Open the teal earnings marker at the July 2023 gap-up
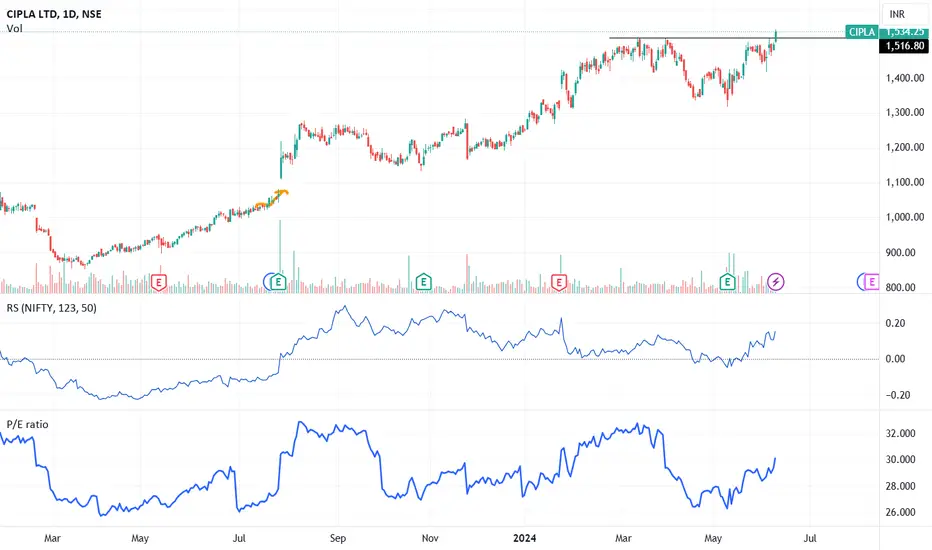This screenshot has width=932, height=550. [x=279, y=282]
